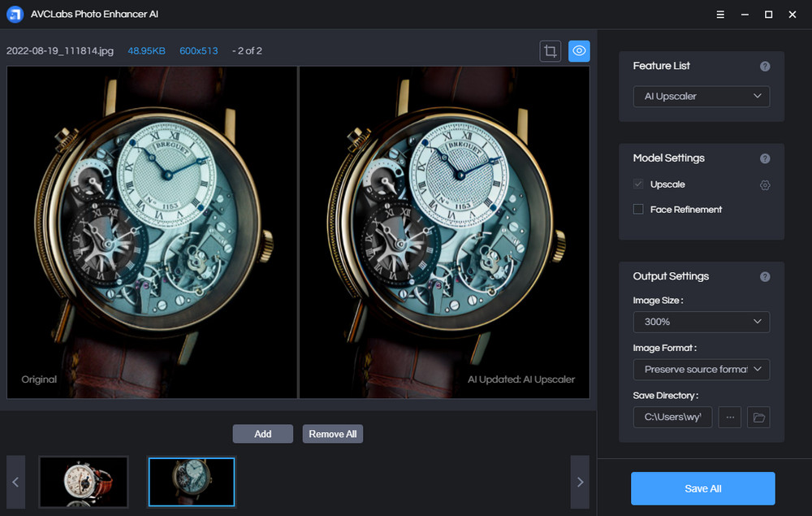Image resolution: width=812 pixels, height=516 pixels.
Task: Click the AI Updated preview pane
Action: point(444,232)
